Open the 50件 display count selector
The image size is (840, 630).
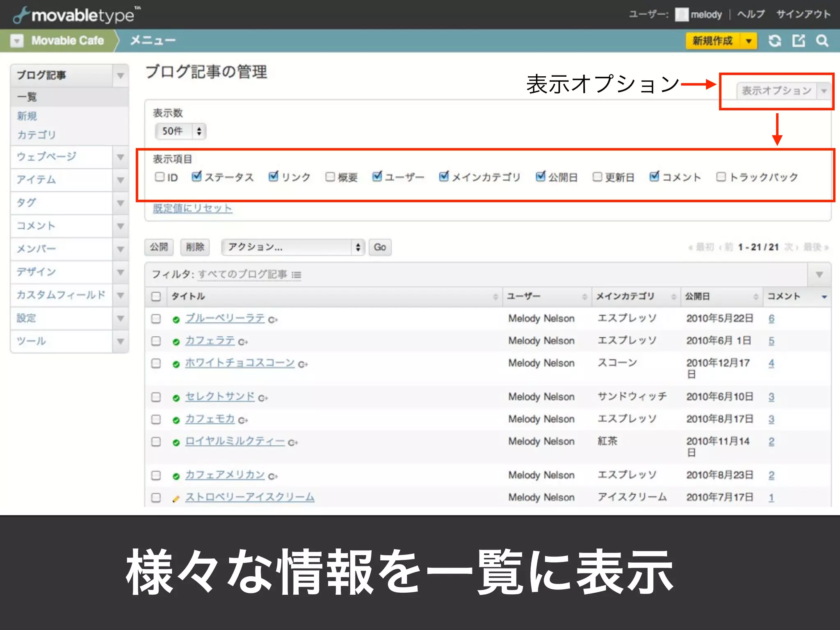pos(180,131)
